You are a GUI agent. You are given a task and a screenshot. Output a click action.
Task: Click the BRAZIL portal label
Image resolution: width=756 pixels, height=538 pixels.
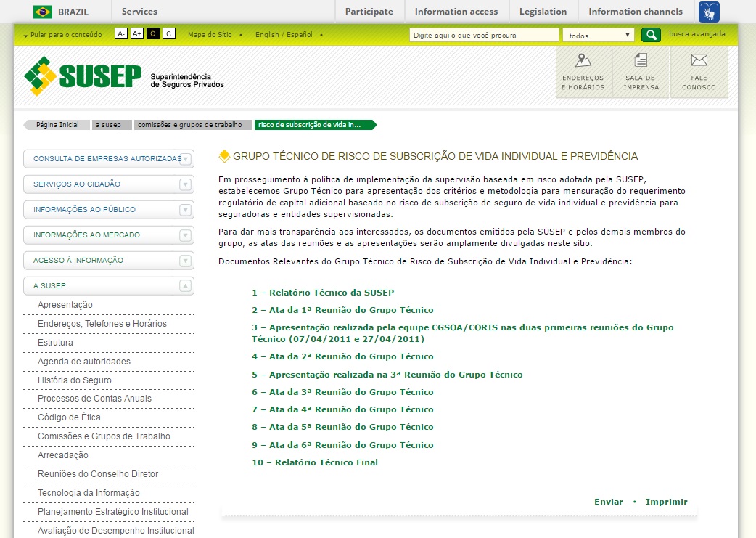tap(73, 12)
